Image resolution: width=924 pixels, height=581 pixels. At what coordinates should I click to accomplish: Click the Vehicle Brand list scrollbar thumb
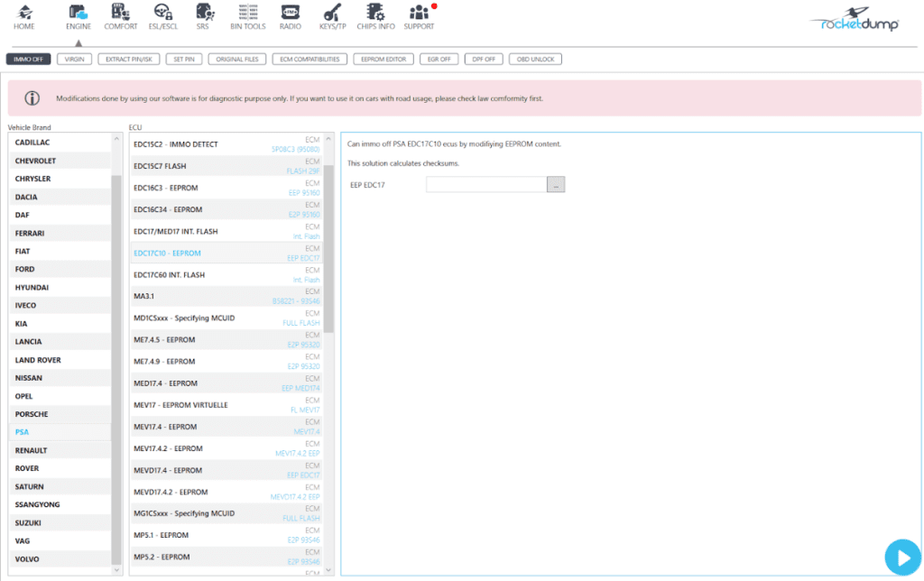116,370
